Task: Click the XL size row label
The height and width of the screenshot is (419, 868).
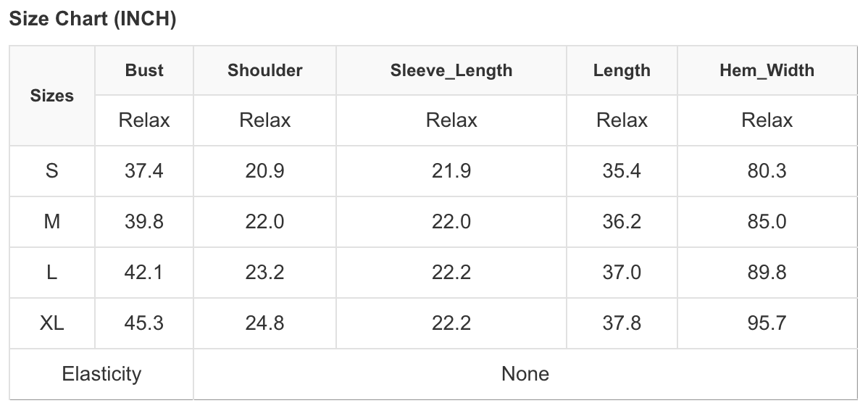Action: point(52,323)
